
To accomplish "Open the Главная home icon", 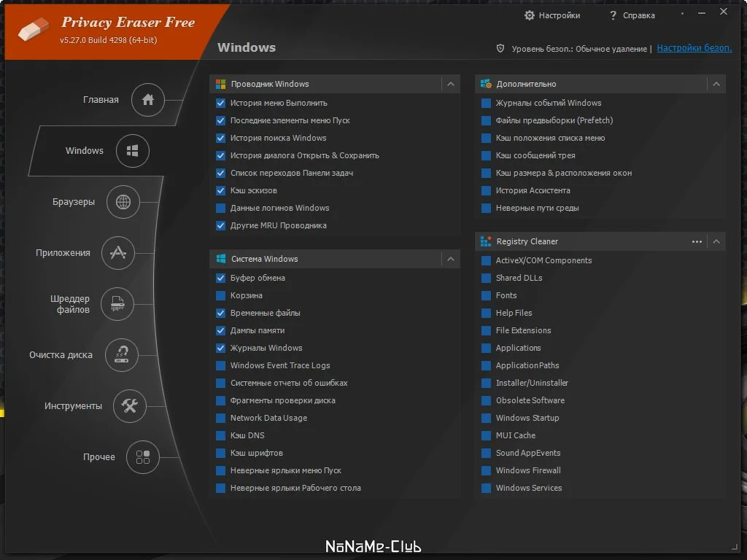I will [147, 99].
